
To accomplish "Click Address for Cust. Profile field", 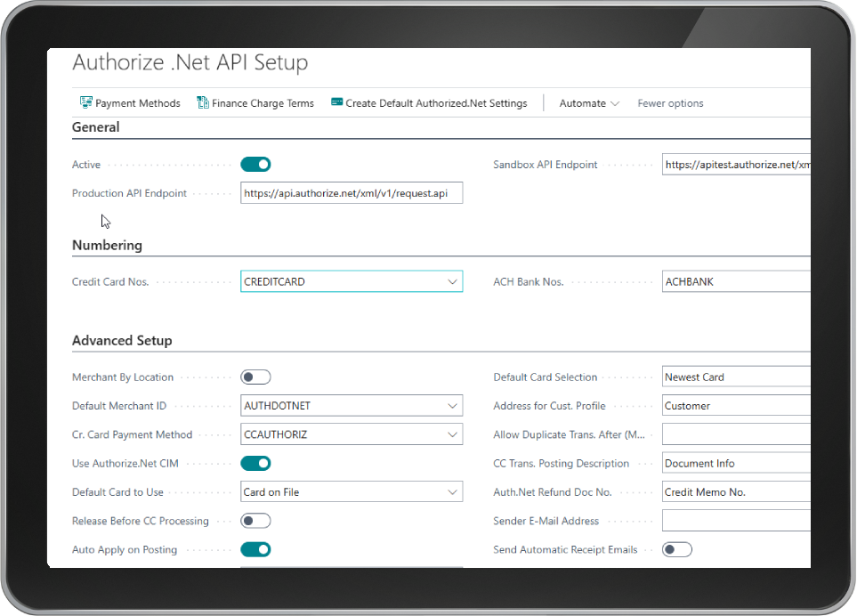I will 736,406.
